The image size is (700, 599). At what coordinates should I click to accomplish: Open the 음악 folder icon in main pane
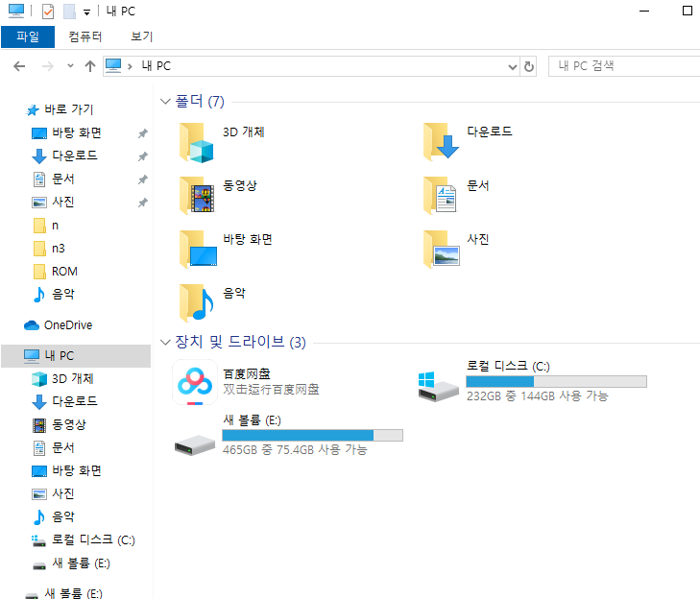[x=197, y=302]
